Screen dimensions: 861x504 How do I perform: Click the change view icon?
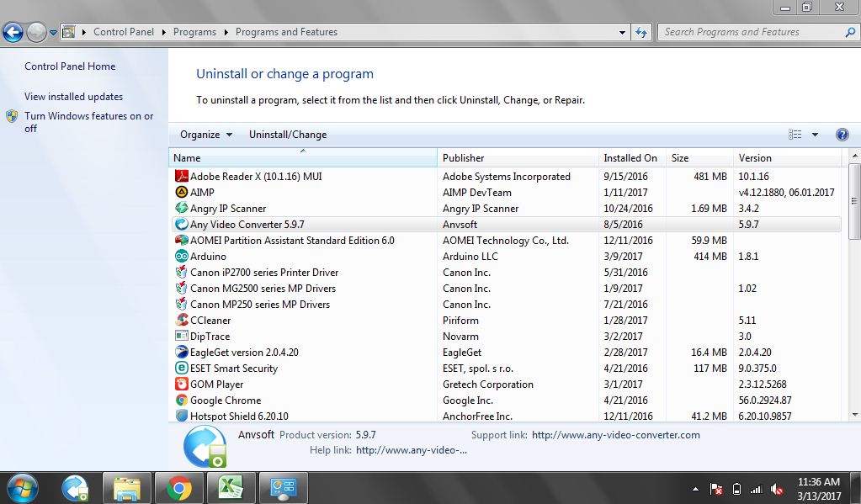[x=795, y=135]
